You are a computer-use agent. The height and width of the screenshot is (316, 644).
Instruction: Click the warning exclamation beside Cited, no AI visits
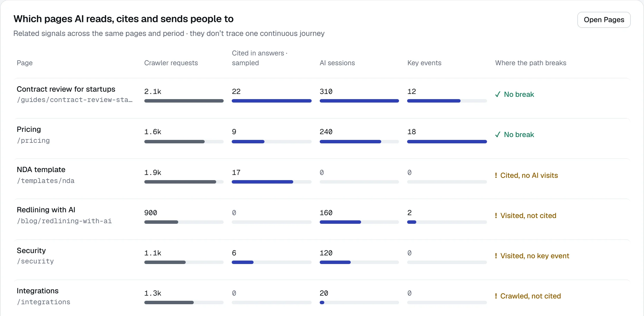point(496,175)
